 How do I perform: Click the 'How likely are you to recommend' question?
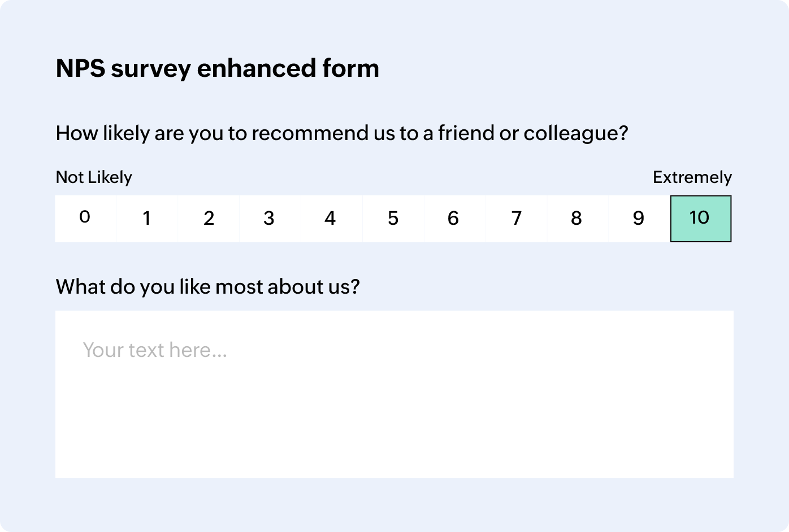point(341,133)
